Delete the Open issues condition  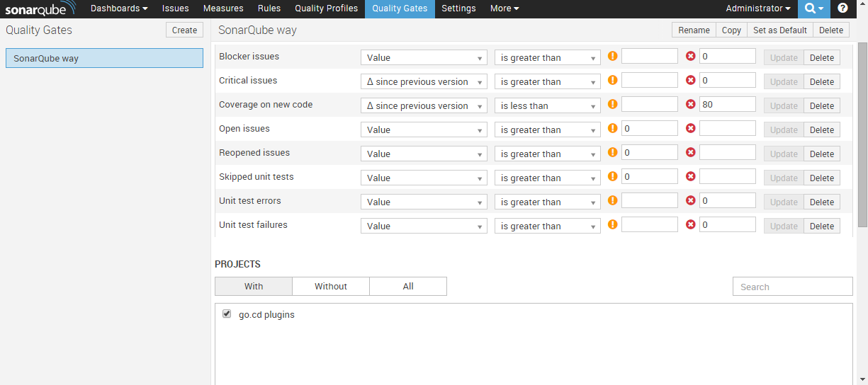[822, 130]
